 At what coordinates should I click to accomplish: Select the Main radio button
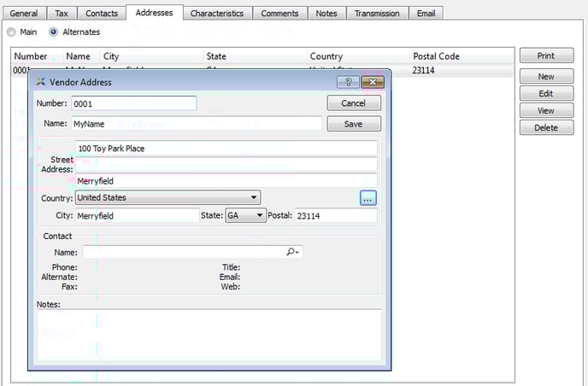coord(11,32)
